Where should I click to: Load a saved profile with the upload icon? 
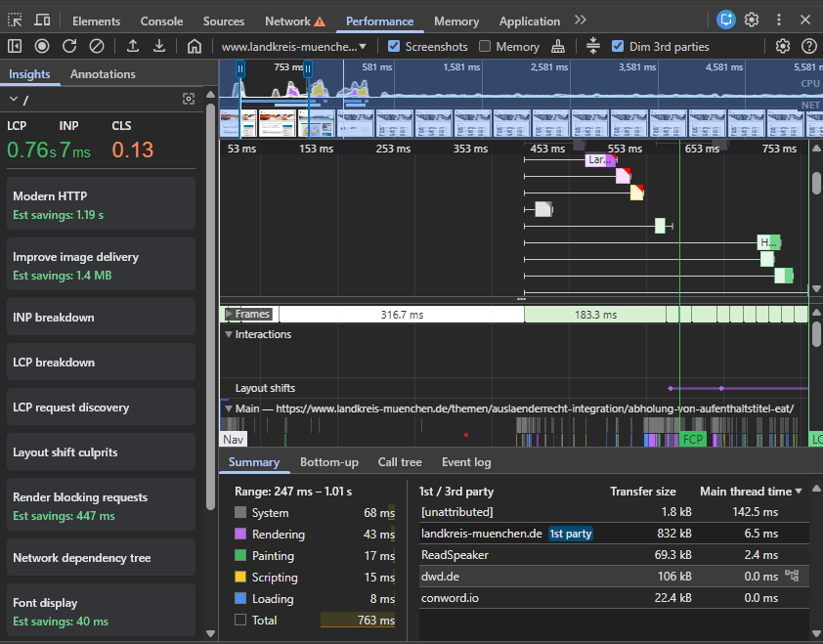click(x=131, y=46)
